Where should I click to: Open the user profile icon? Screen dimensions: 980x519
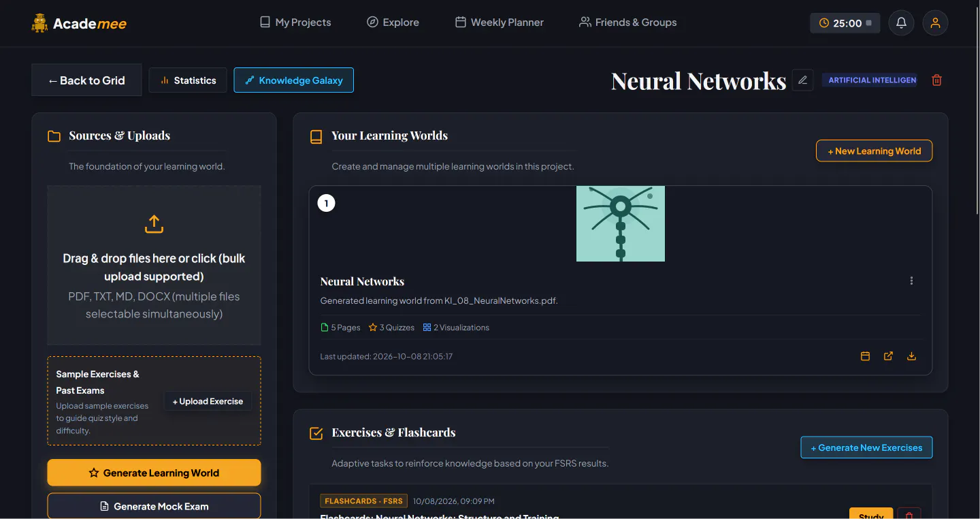[935, 23]
